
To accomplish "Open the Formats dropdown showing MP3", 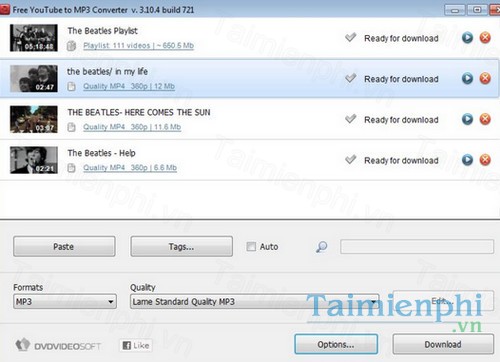I will 65,302.
